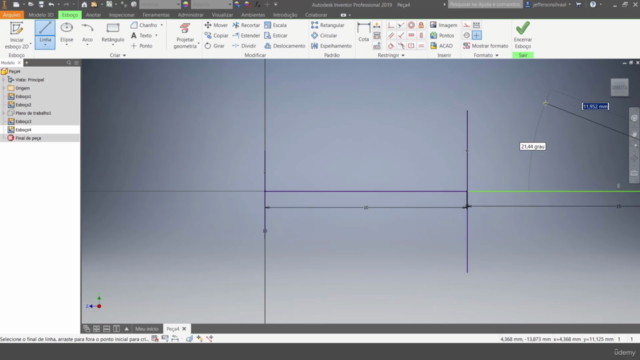Click Undo in quick access toolbar
640x360 pixels.
tap(51, 4)
